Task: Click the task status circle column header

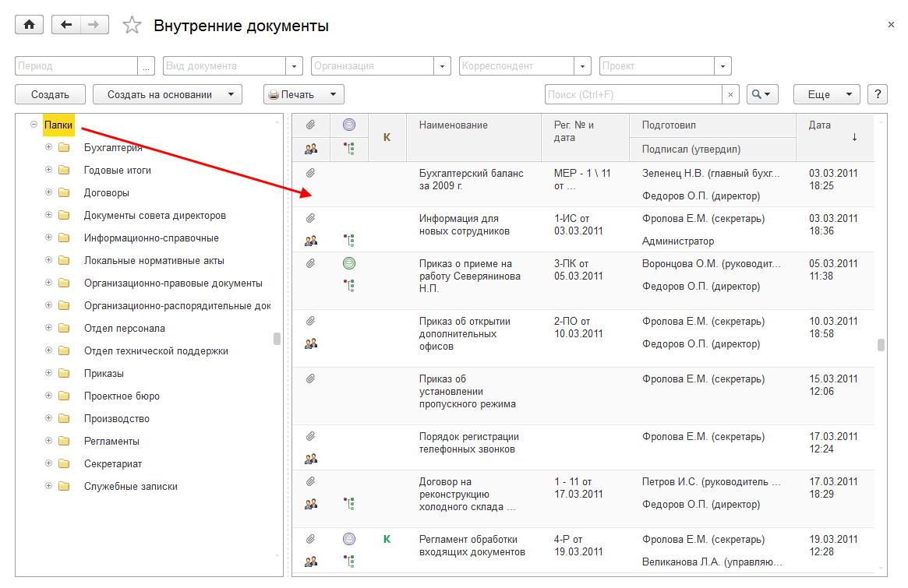Action: (348, 125)
